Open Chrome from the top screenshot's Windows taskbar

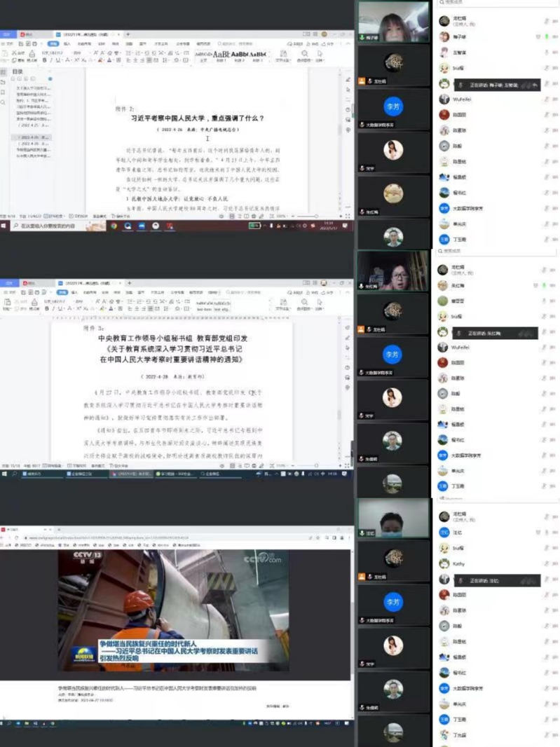[x=114, y=226]
